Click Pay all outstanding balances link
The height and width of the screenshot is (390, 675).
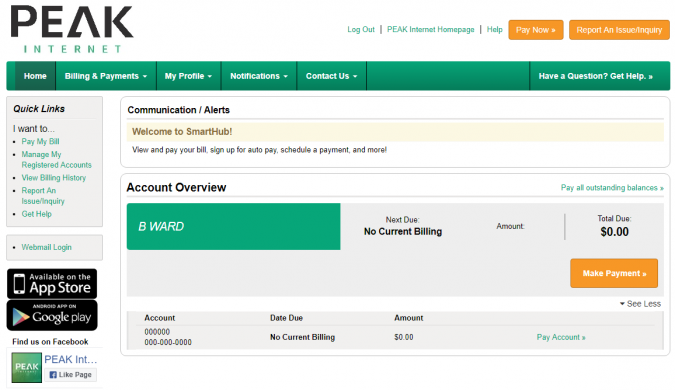coord(612,188)
